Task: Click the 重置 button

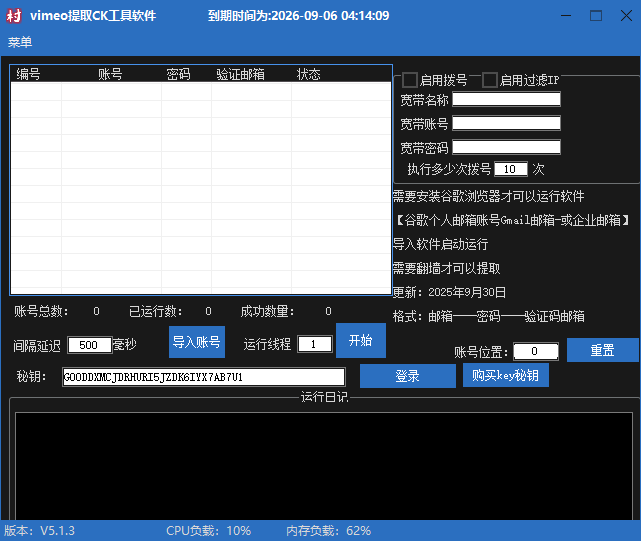Action: [602, 350]
